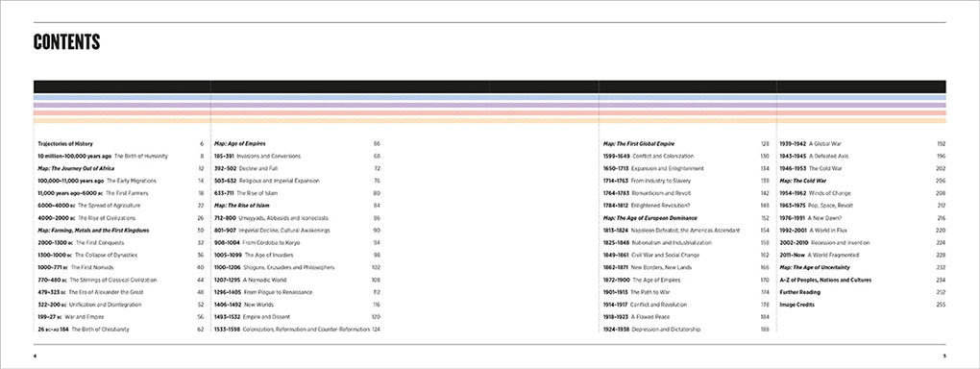Click 'The Birth of Christianity' entry
This screenshot has width=980, height=369.
click(x=101, y=329)
